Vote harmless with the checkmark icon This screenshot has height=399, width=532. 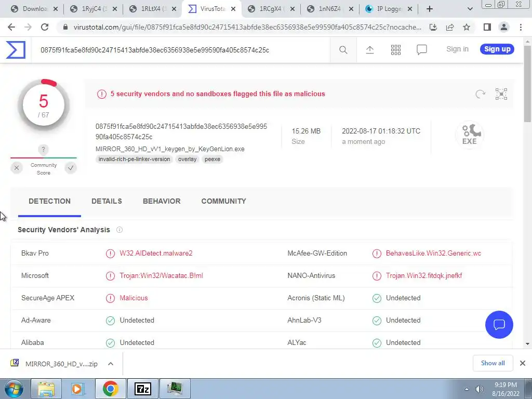click(71, 168)
